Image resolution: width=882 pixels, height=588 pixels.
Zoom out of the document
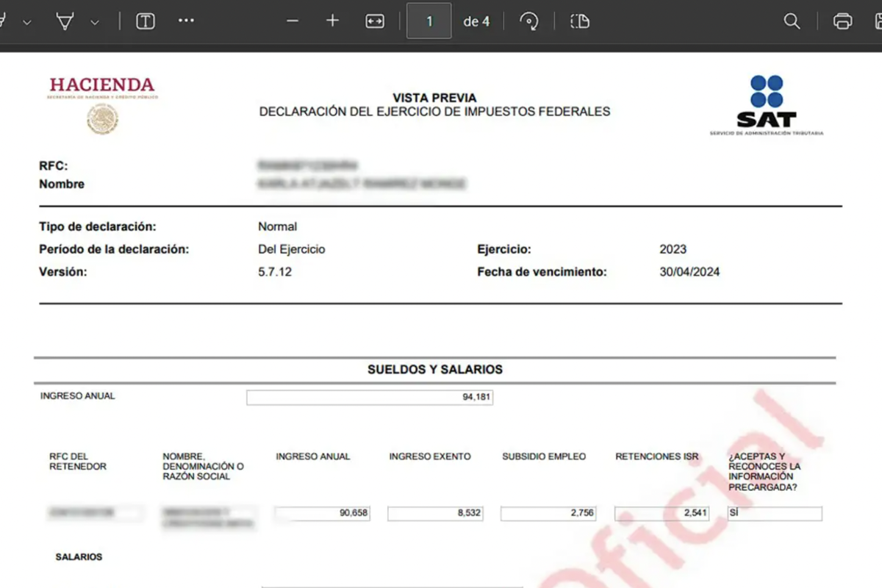click(x=292, y=21)
